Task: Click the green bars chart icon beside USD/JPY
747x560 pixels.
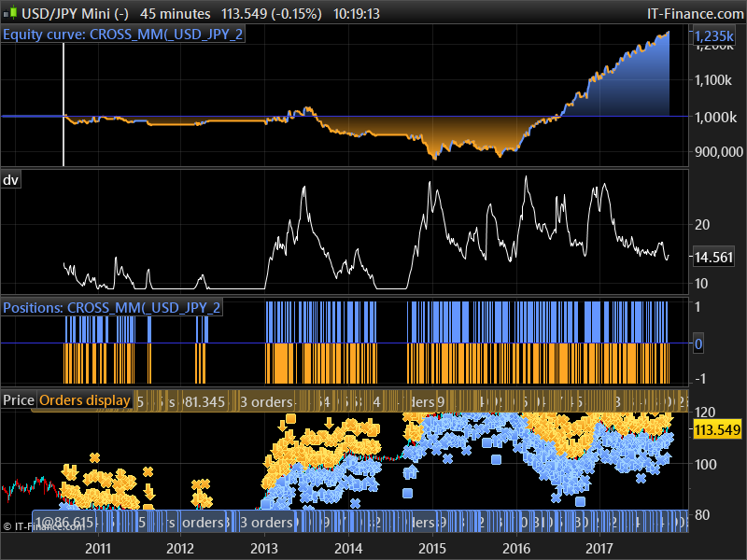Action: [12, 13]
